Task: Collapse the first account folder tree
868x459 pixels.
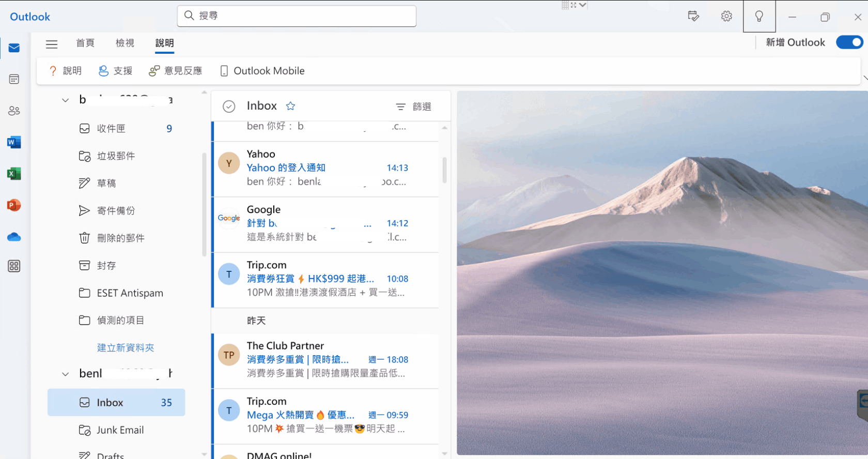Action: point(65,100)
